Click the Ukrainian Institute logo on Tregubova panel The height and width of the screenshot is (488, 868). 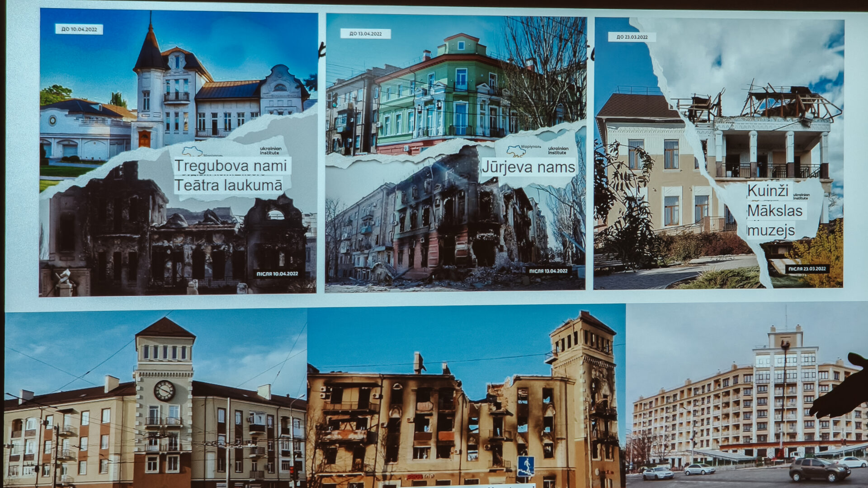click(270, 150)
